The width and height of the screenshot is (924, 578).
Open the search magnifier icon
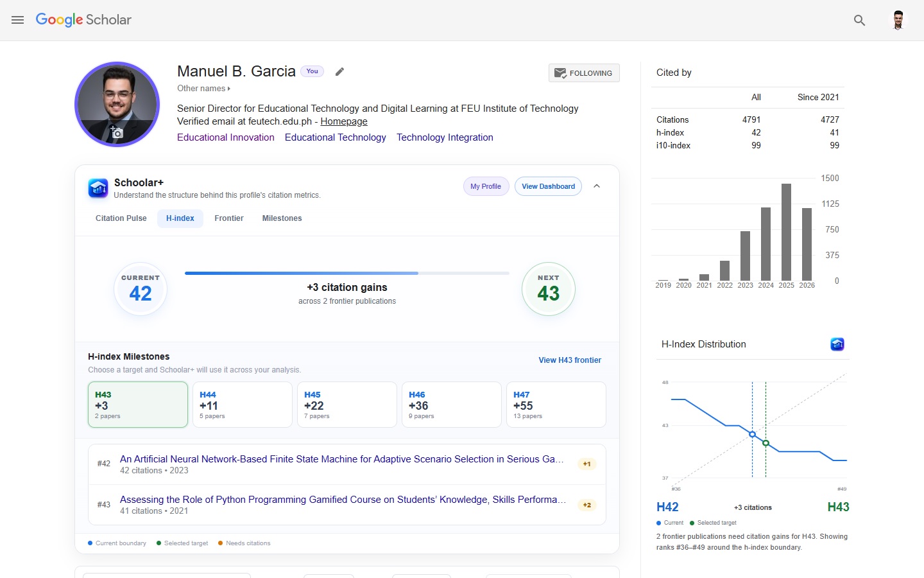[x=859, y=21]
